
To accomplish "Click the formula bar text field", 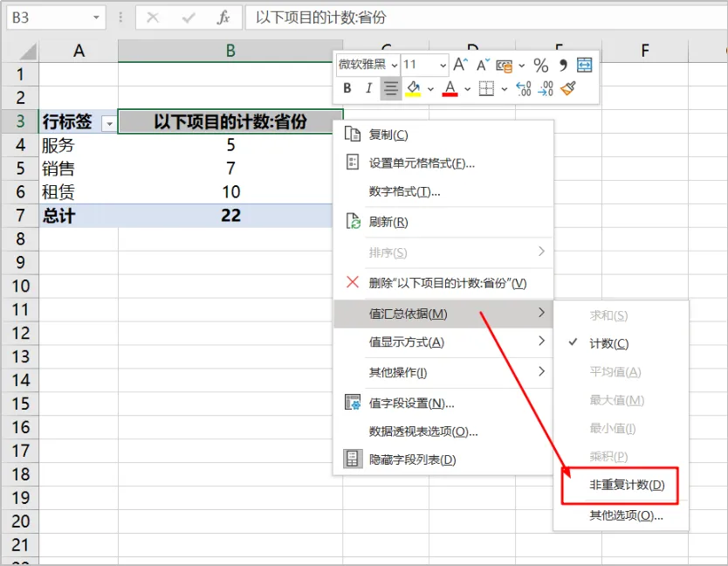I will (x=486, y=17).
